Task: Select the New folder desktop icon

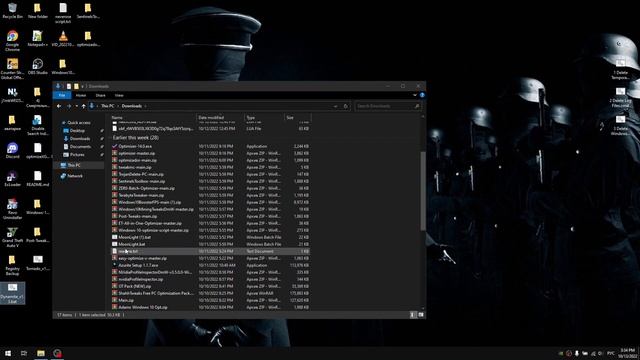Action: 38,11
